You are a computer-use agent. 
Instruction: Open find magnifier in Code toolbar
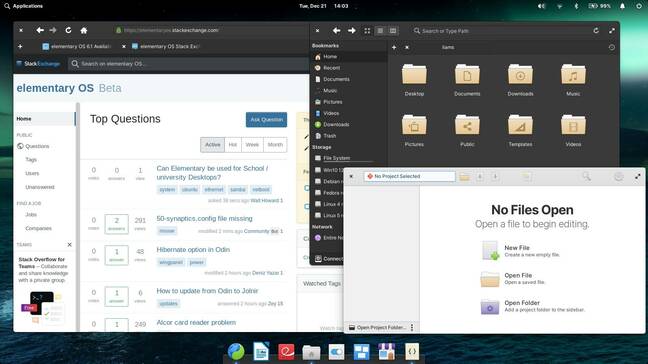click(586, 177)
